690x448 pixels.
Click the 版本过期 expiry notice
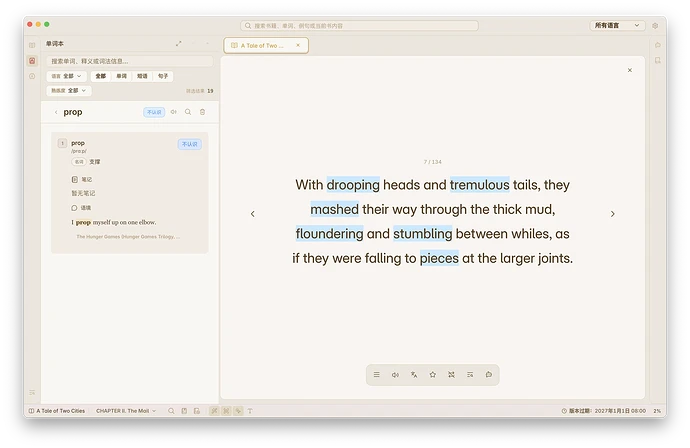pos(604,411)
